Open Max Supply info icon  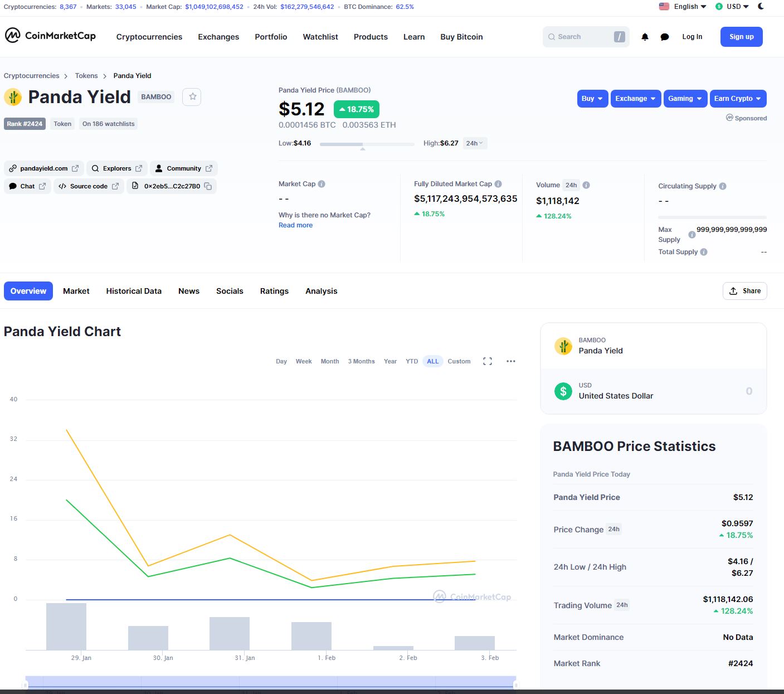[x=692, y=235]
